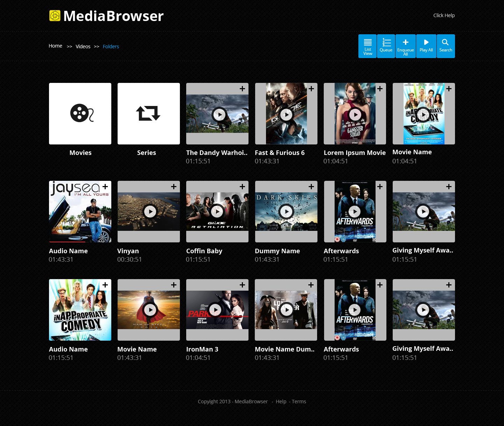Switch to List View
Screen dimensions: 504x426
tap(367, 46)
